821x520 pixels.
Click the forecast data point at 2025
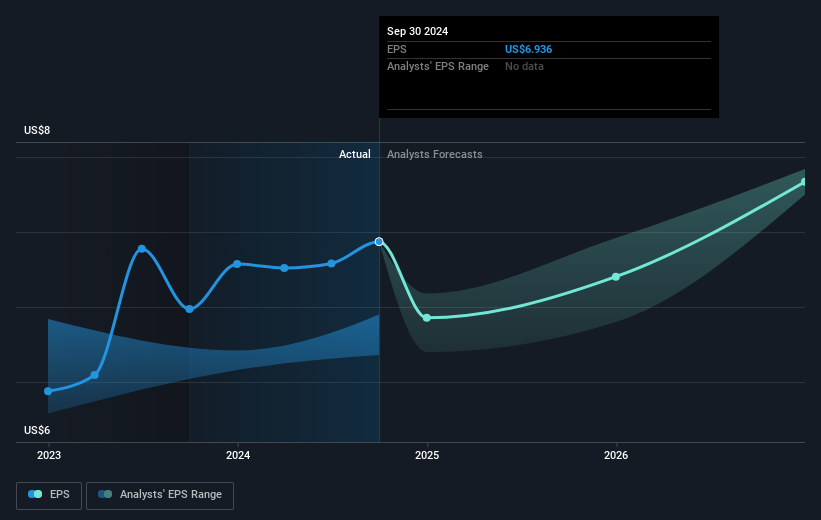pyautogui.click(x=427, y=318)
